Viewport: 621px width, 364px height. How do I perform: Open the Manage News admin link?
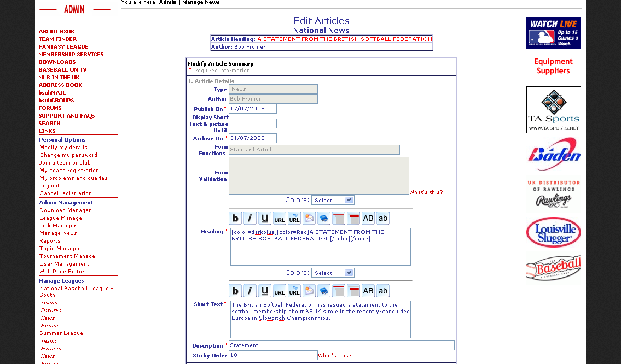click(x=58, y=233)
